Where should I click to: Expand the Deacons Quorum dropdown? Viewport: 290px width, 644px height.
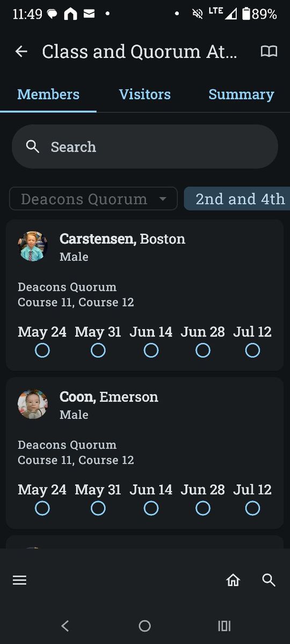[93, 199]
